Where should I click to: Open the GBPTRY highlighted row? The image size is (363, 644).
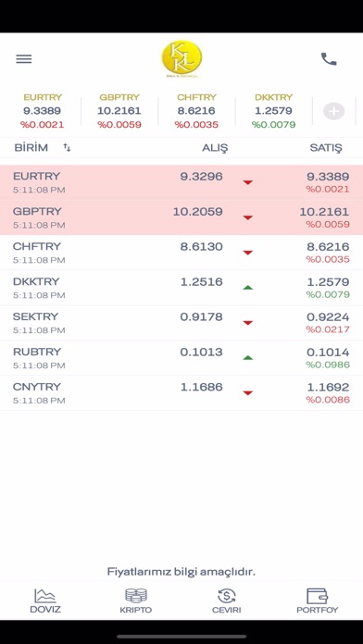coord(181,217)
